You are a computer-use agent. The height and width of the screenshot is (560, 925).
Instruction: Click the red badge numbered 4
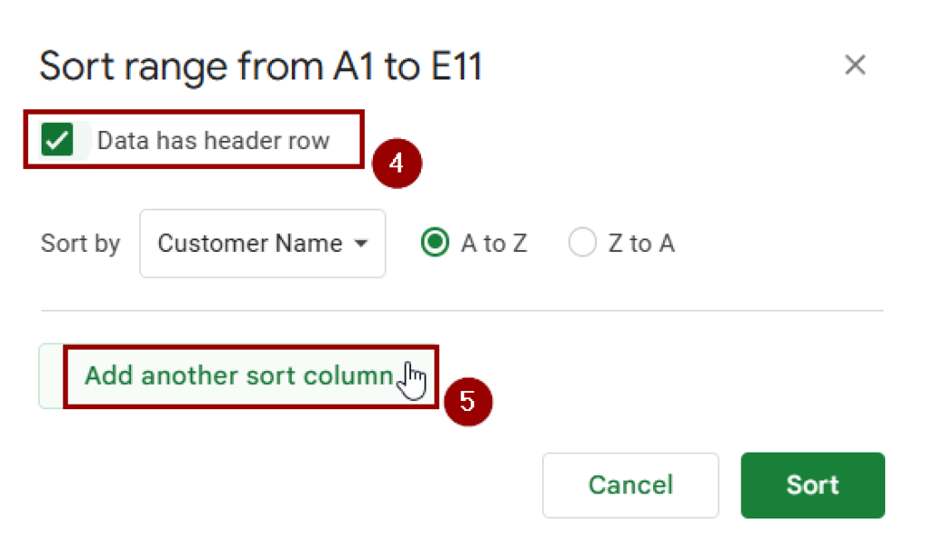pyautogui.click(x=396, y=163)
